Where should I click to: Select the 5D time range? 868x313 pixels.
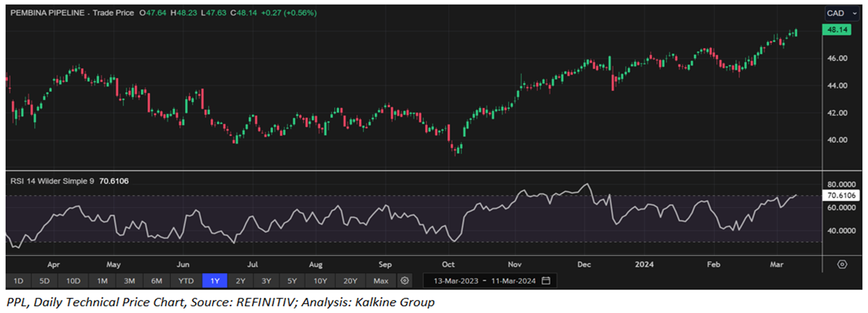pos(45,281)
